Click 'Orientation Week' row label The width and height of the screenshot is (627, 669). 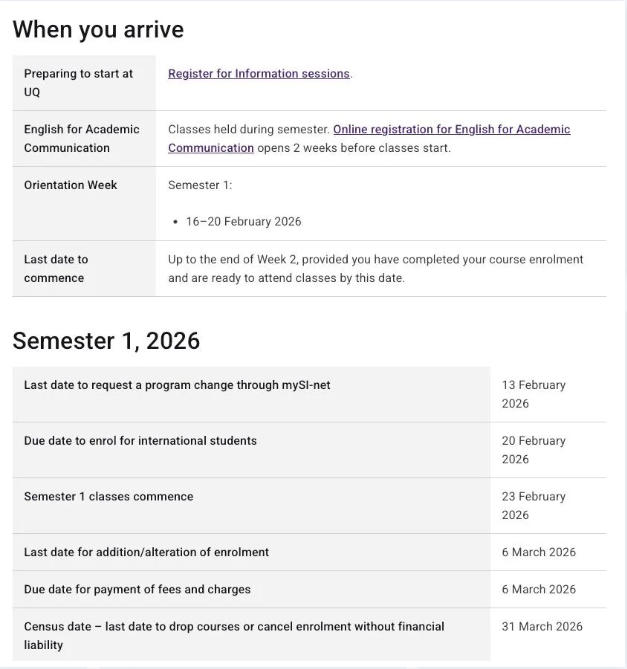(71, 185)
